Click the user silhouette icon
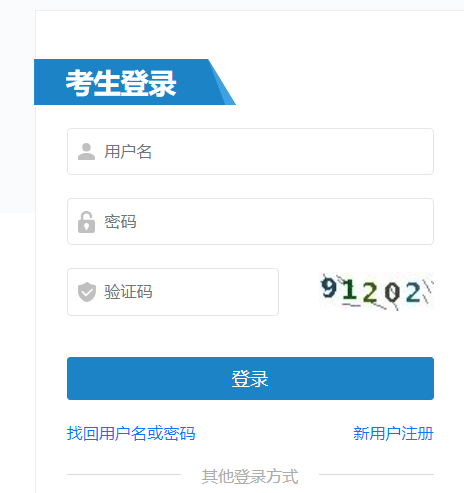The height and width of the screenshot is (493, 464). point(86,152)
